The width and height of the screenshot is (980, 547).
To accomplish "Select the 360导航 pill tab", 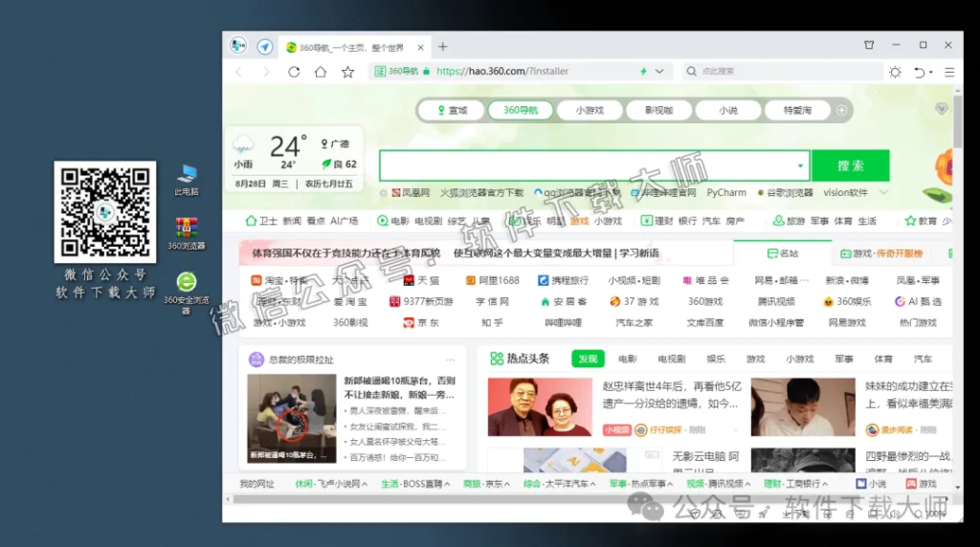I will click(x=521, y=111).
